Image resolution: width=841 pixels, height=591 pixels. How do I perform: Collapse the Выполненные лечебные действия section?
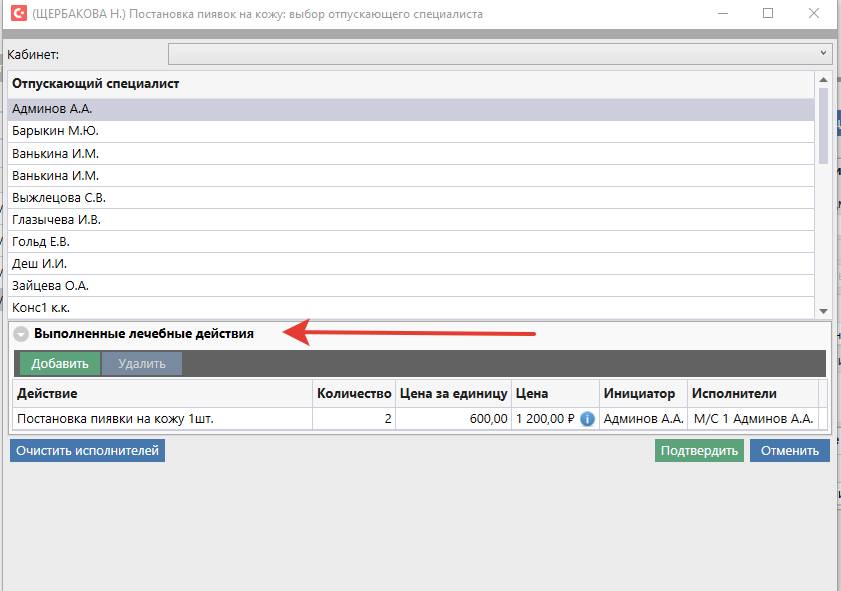click(x=21, y=334)
